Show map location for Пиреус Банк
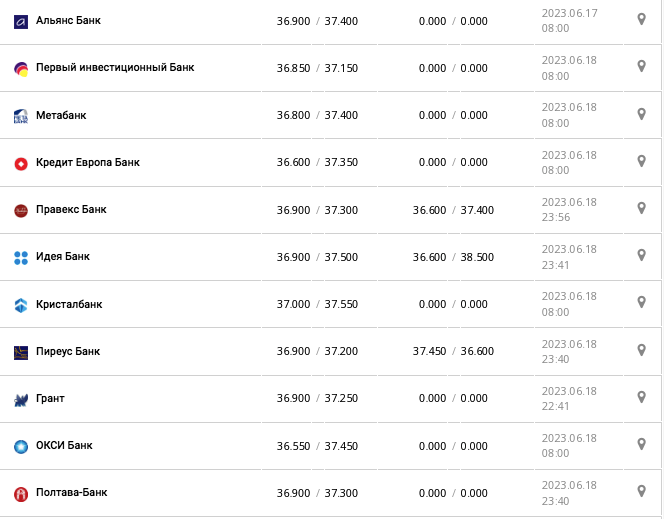The width and height of the screenshot is (664, 519). 642,350
